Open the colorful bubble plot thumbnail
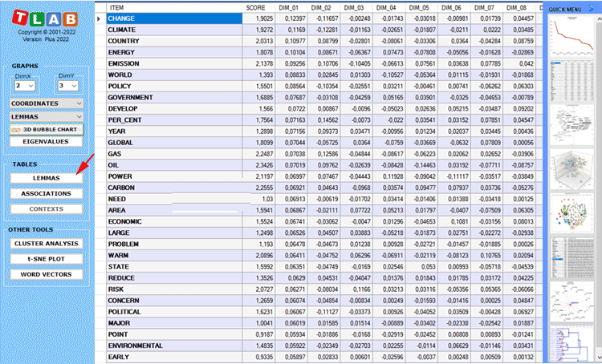Viewport: 602px width, 364px height. click(571, 213)
